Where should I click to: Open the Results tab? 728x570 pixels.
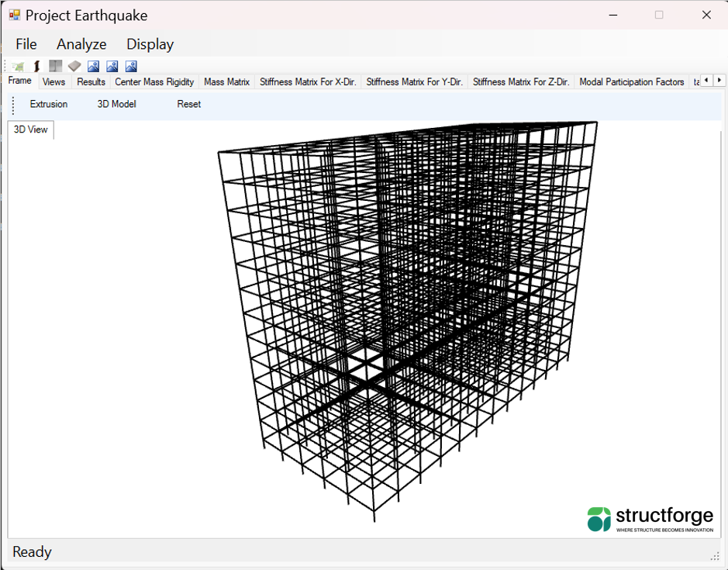click(x=91, y=81)
